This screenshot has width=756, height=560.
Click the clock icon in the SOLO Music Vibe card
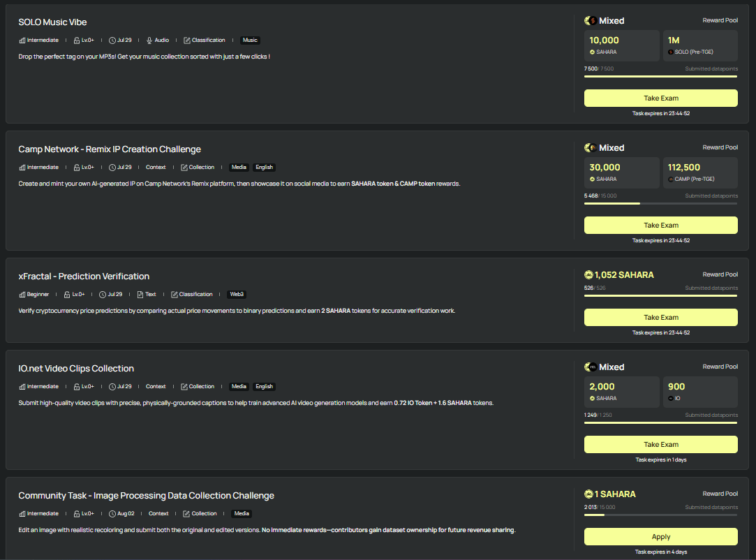point(112,40)
